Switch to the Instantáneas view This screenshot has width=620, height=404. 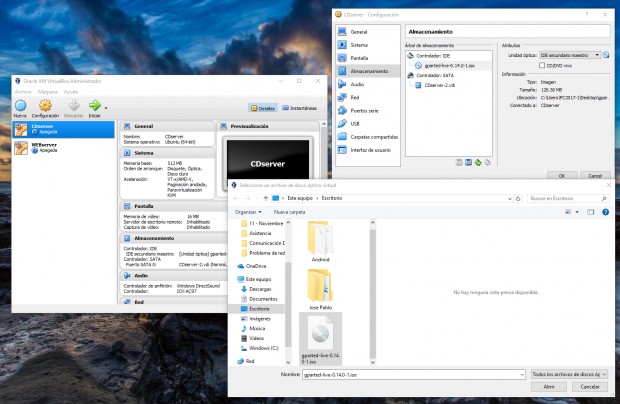click(299, 108)
